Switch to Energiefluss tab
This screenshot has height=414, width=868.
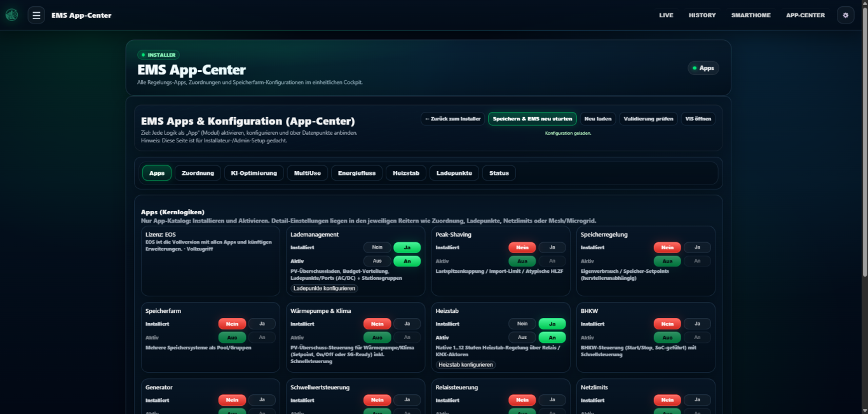pos(356,173)
